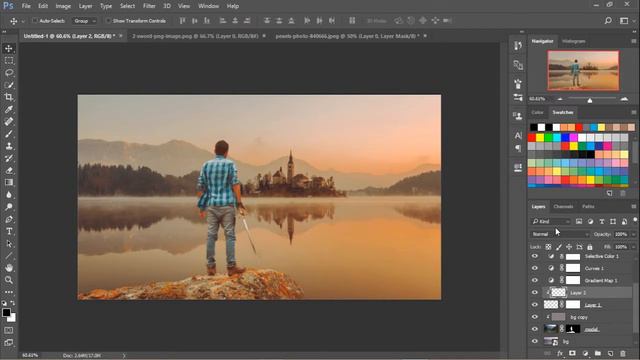Select the Eraser tool

9,170
